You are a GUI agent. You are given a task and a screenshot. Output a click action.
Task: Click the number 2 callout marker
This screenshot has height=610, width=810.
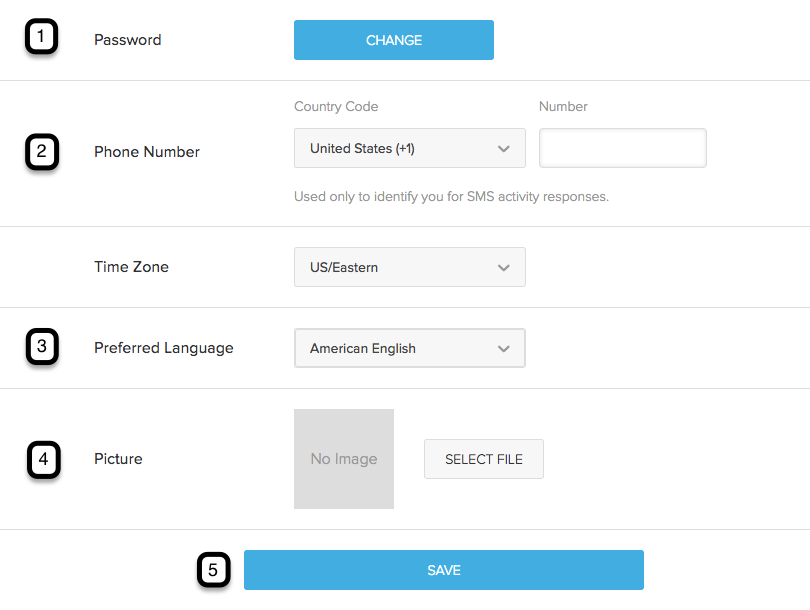tap(41, 152)
